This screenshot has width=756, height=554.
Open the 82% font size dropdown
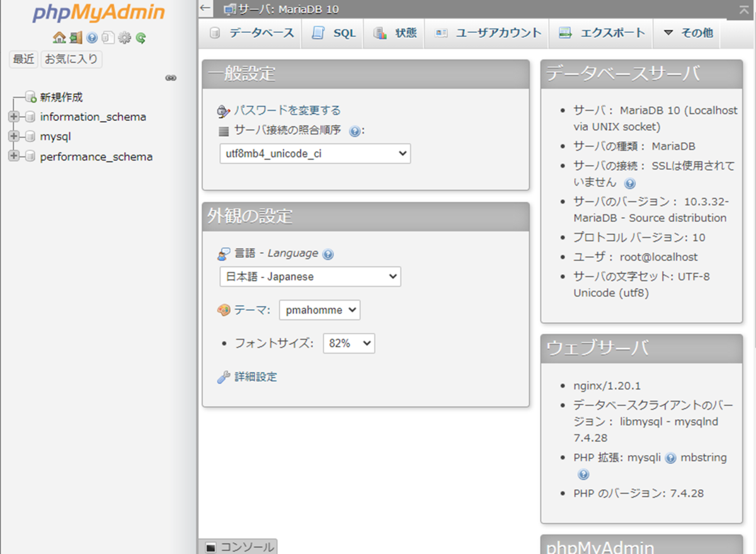click(x=349, y=343)
